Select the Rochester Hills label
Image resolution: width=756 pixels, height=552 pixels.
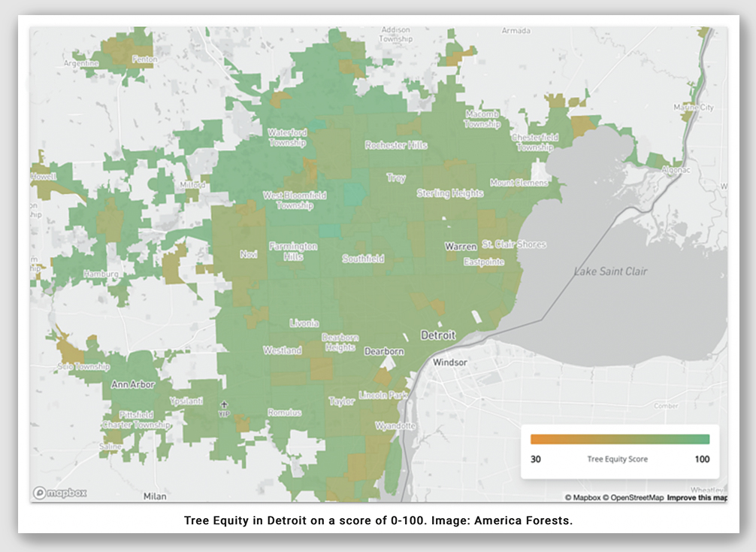pyautogui.click(x=396, y=145)
